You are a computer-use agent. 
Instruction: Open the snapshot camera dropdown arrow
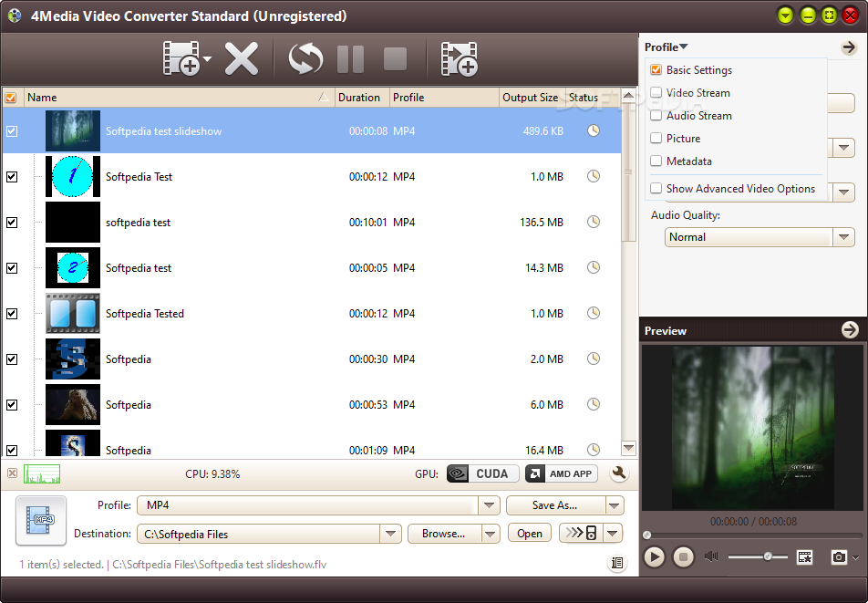point(856,557)
